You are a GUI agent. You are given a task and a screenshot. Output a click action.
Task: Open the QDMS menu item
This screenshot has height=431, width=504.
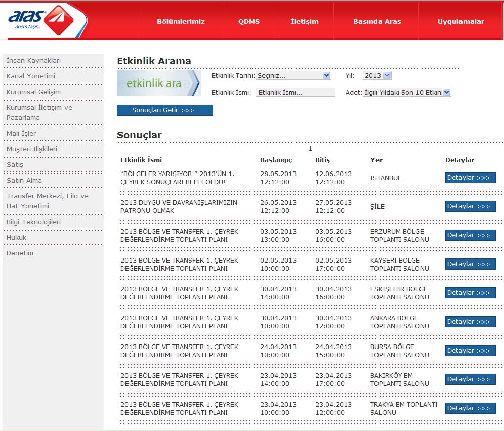[249, 22]
